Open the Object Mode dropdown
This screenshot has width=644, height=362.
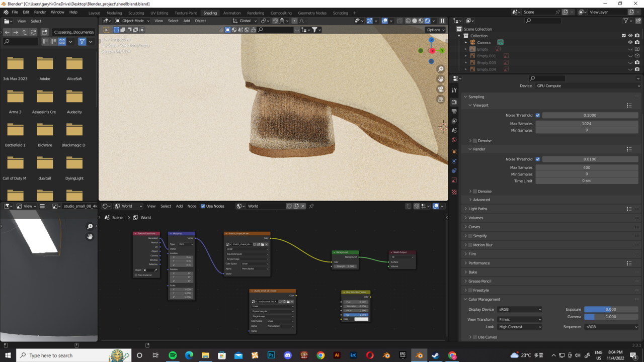pos(132,21)
